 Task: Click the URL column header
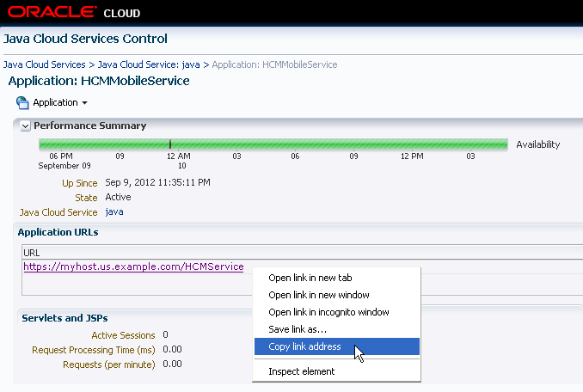click(x=32, y=253)
